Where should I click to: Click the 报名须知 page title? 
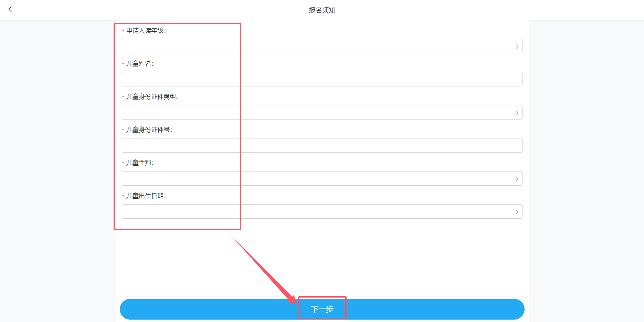tap(322, 10)
